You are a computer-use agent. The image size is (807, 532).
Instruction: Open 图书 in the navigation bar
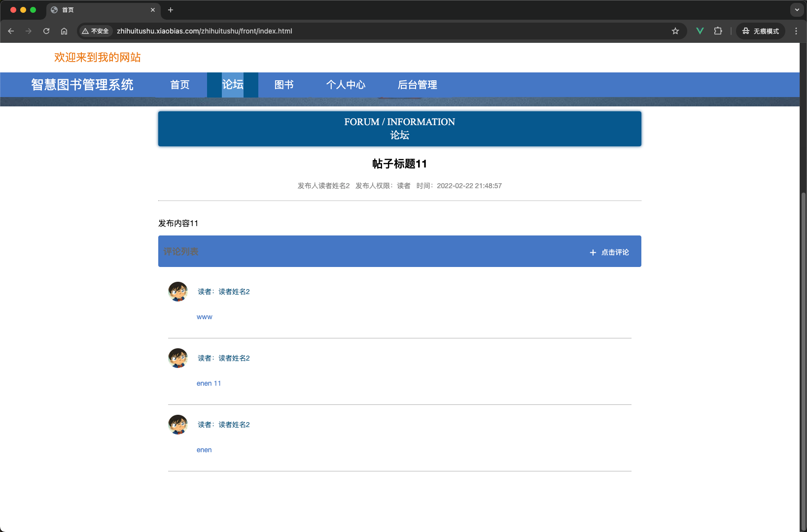pyautogui.click(x=284, y=85)
